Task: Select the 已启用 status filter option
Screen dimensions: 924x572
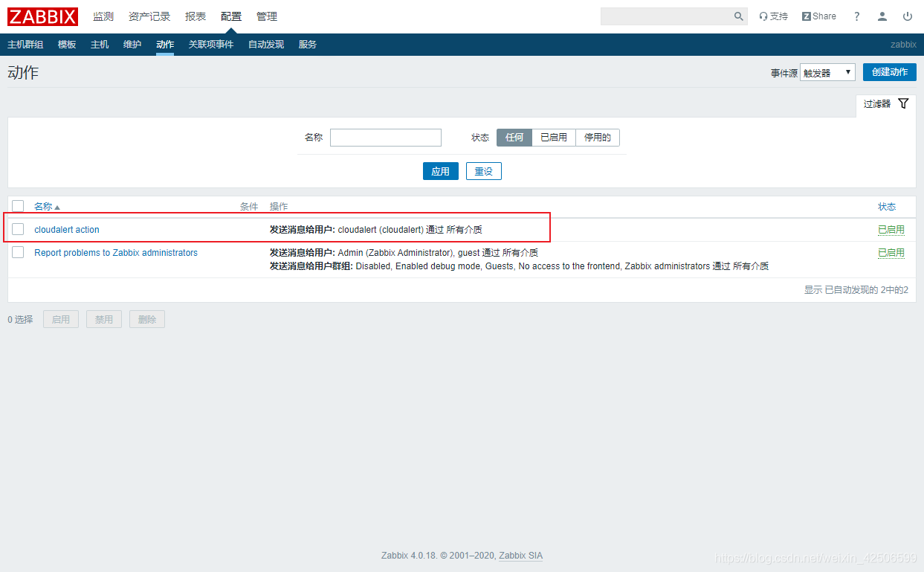Action: click(x=554, y=138)
